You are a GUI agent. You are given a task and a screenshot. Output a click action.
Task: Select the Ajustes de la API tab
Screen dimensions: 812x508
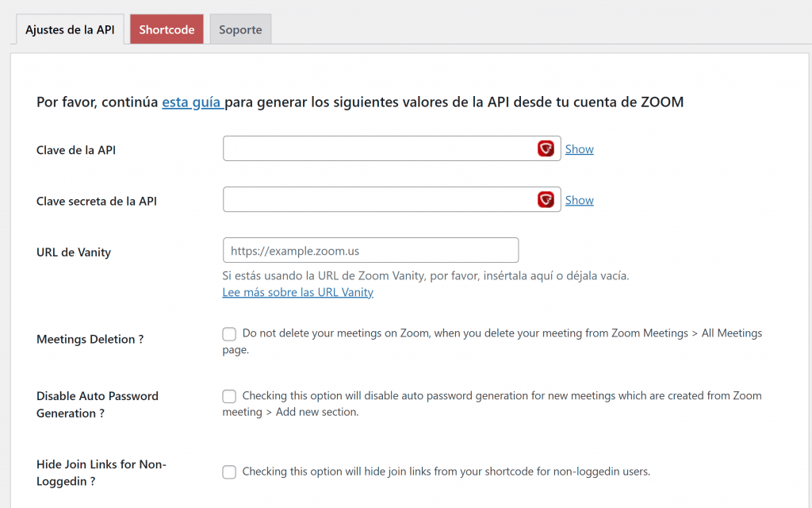coord(70,29)
